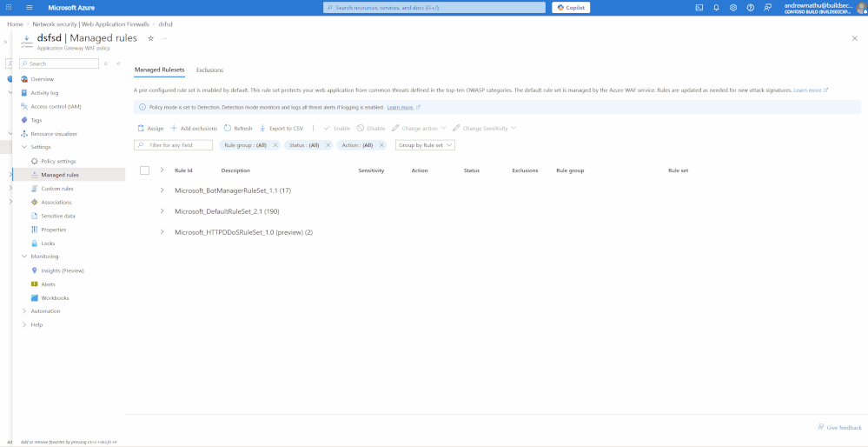Screen dimensions: 868x447
Task: Click Learn more link after attack signatures
Action: point(811,90)
